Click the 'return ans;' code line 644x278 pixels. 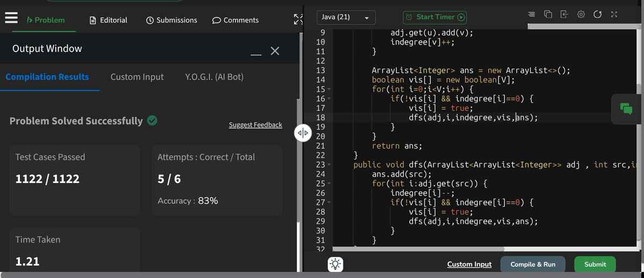pos(397,146)
